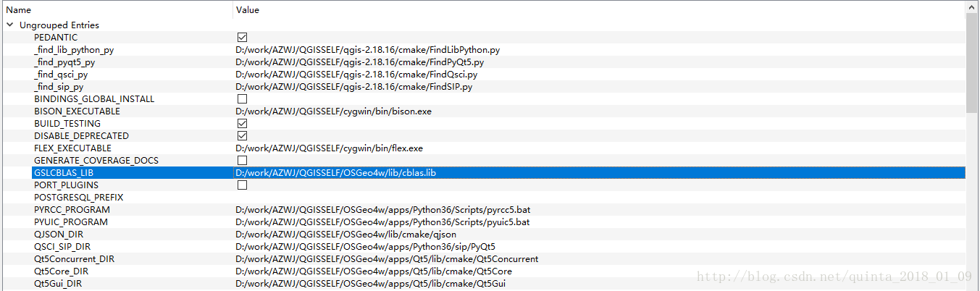Toggle the BUILD_TESTING checkbox
This screenshot has width=980, height=291.
tap(242, 124)
